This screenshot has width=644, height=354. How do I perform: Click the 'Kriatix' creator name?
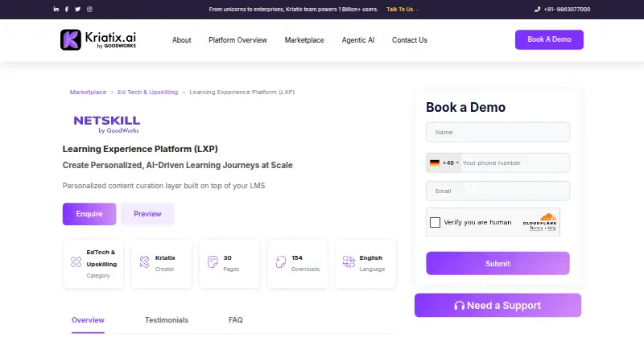(165, 258)
